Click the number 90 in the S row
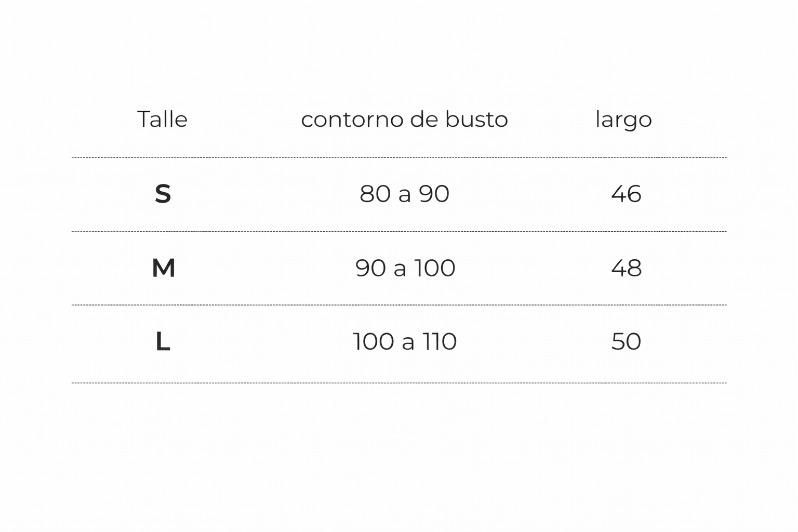The width and height of the screenshot is (798, 532). click(x=434, y=194)
